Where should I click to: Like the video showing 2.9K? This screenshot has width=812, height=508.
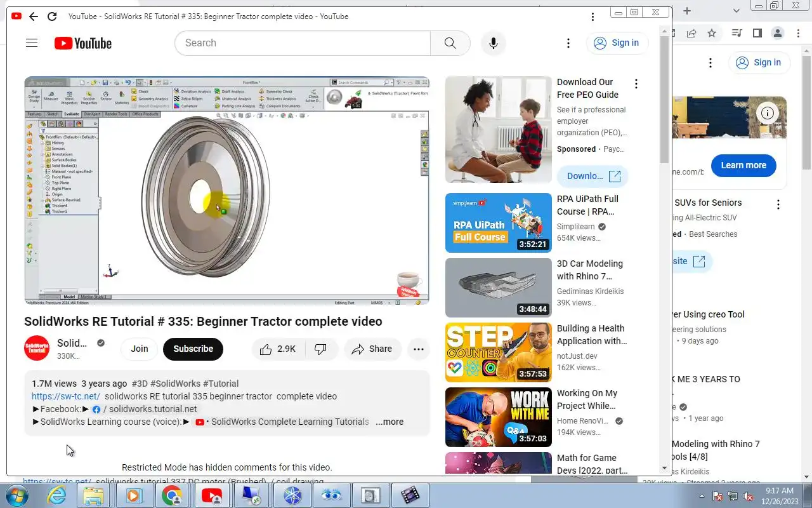click(x=278, y=349)
